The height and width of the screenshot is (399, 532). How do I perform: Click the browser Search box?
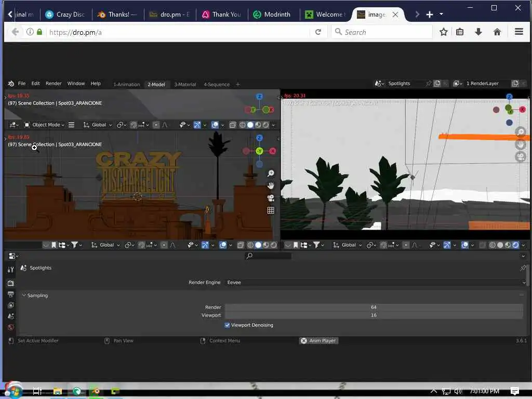[382, 32]
